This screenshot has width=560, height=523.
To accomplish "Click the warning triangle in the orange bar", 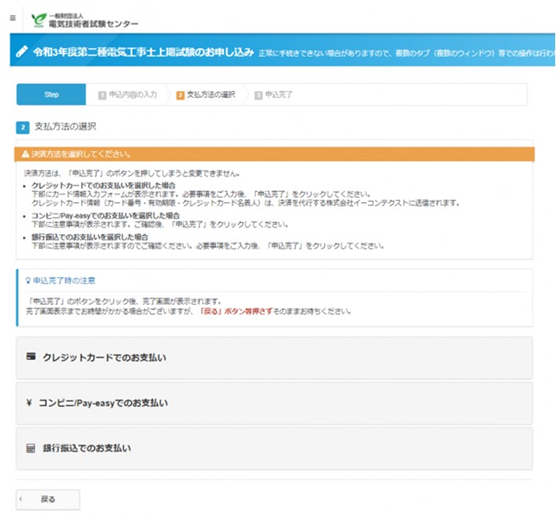I will 25,154.
